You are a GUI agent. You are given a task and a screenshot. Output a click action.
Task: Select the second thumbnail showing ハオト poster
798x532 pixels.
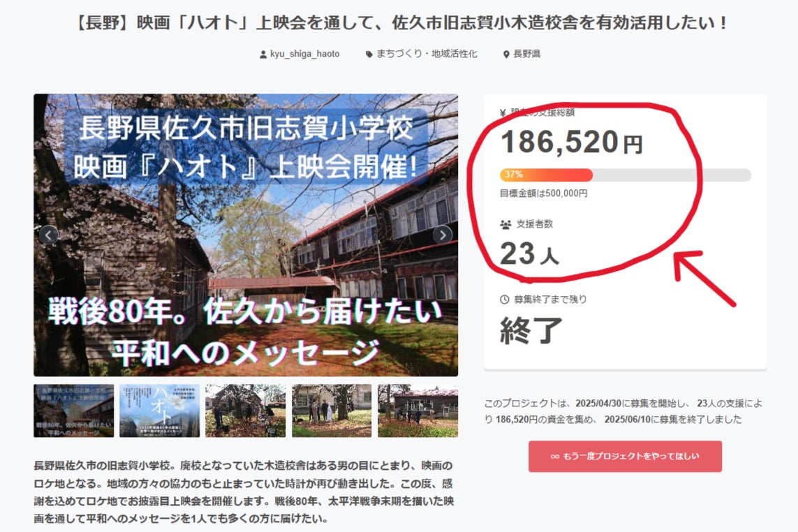(159, 411)
